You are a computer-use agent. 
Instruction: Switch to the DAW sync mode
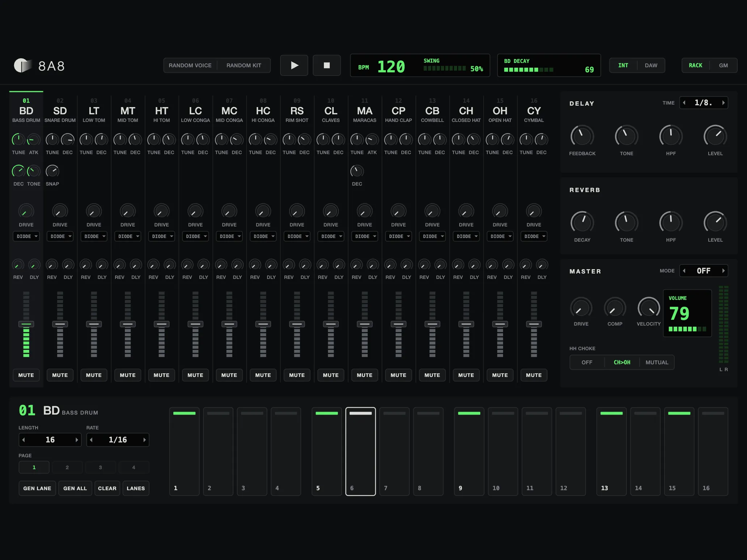pyautogui.click(x=651, y=65)
